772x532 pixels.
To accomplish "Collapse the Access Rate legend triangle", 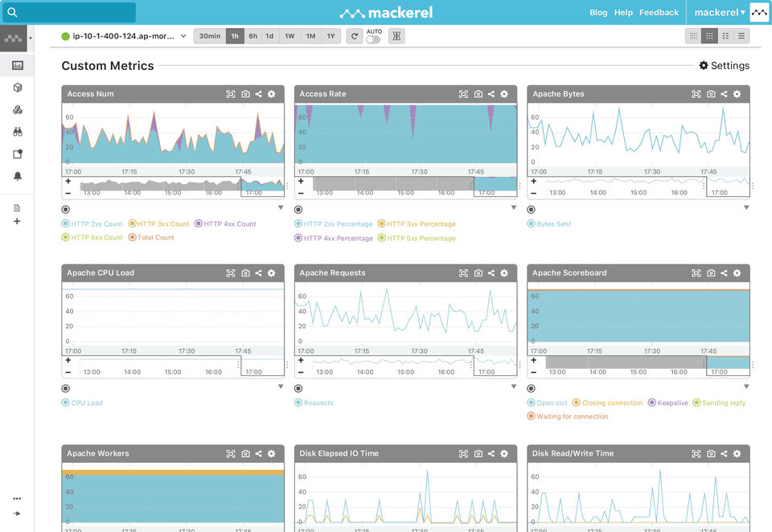I will (514, 207).
